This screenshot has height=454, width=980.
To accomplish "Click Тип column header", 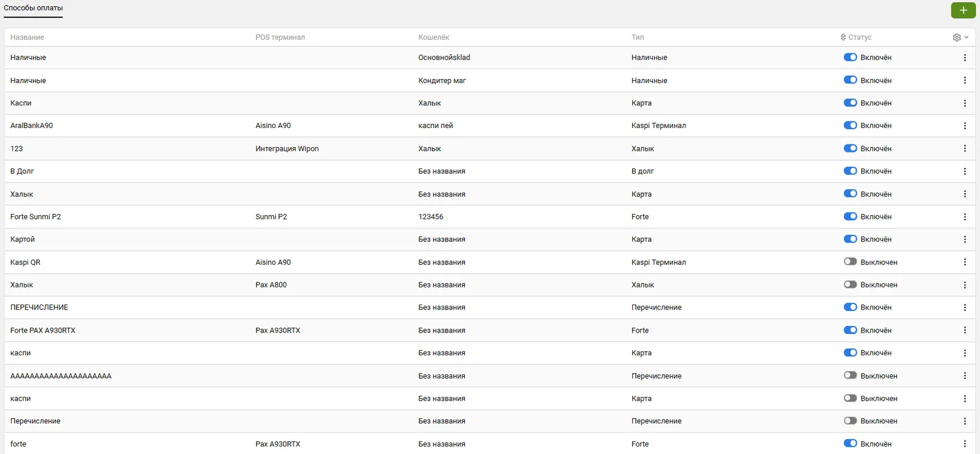I will tap(638, 37).
